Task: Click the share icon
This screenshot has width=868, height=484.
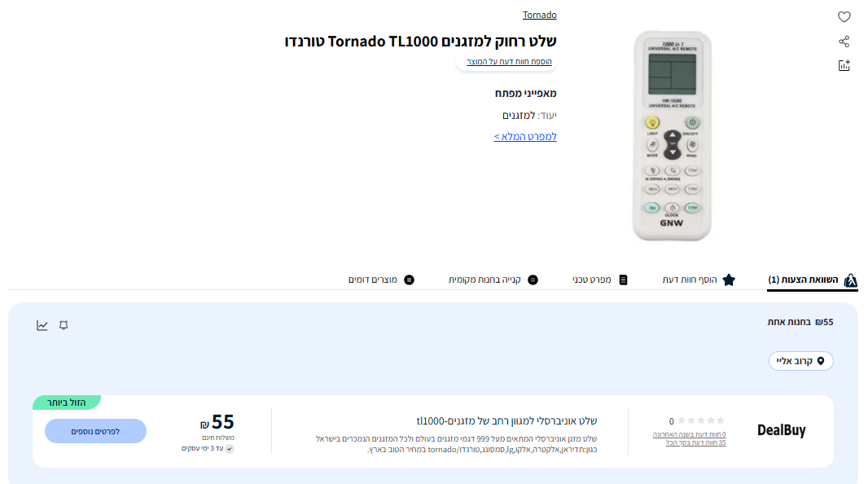Action: (844, 41)
